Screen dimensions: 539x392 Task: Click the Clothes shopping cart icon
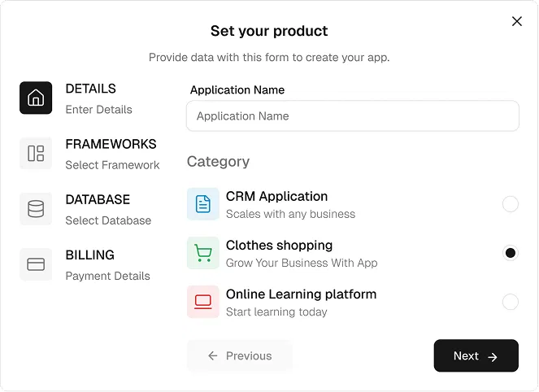tap(203, 253)
